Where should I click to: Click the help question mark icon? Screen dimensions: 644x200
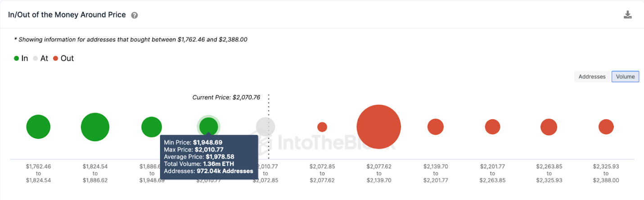pyautogui.click(x=134, y=15)
